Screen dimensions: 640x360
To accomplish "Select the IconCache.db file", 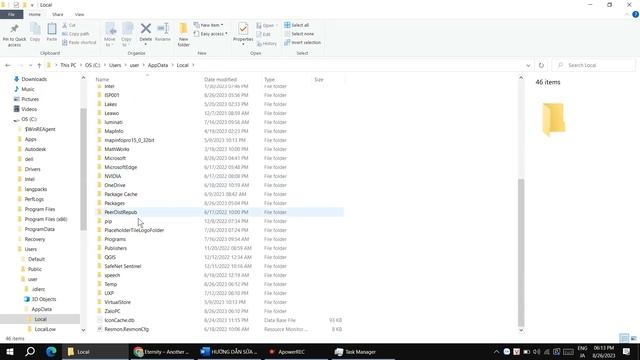I will point(219,320).
